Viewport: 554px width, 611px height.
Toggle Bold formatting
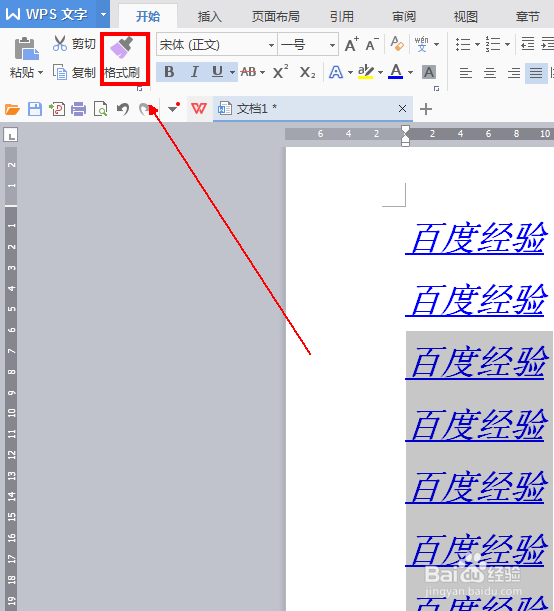click(169, 72)
